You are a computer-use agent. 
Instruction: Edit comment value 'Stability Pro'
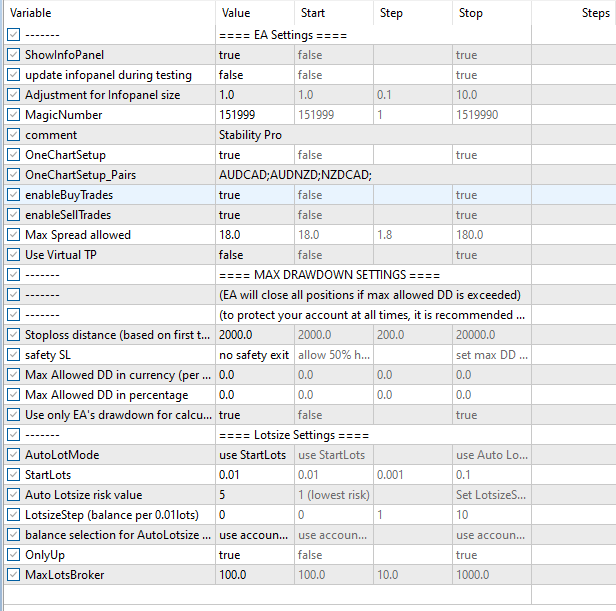point(373,135)
